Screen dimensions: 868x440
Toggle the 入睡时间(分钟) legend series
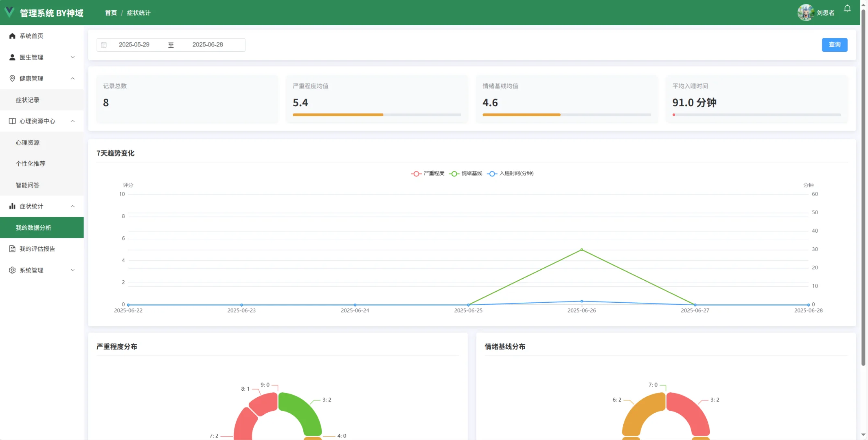(510, 173)
